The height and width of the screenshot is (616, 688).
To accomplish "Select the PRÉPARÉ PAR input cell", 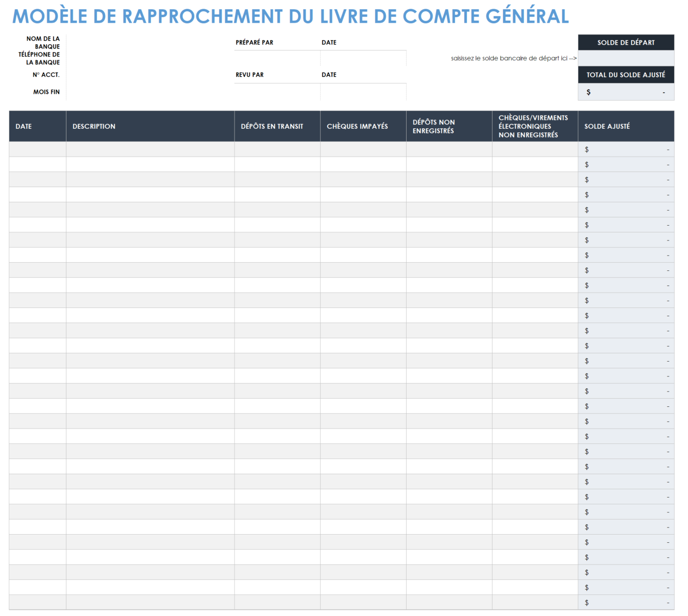I will [277, 58].
